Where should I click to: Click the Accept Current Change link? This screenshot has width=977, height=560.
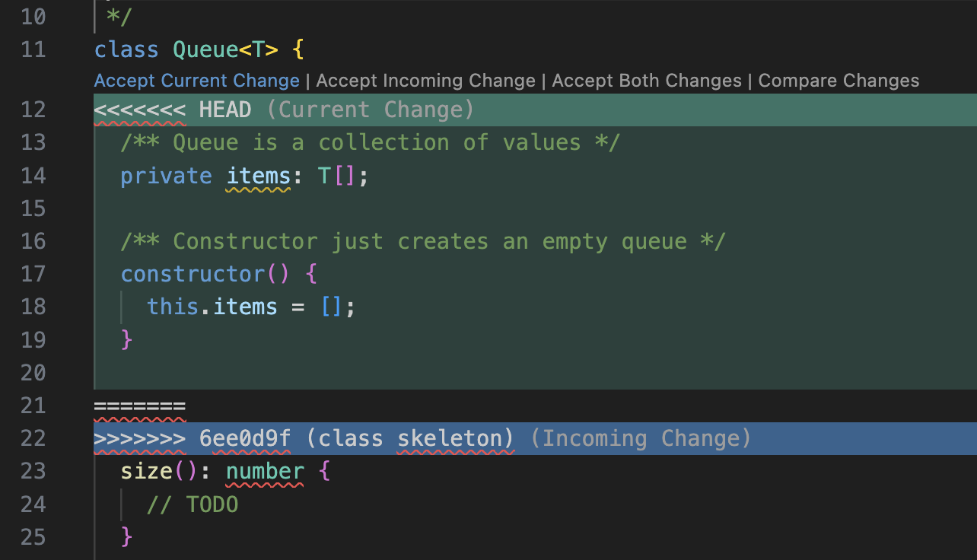(196, 80)
